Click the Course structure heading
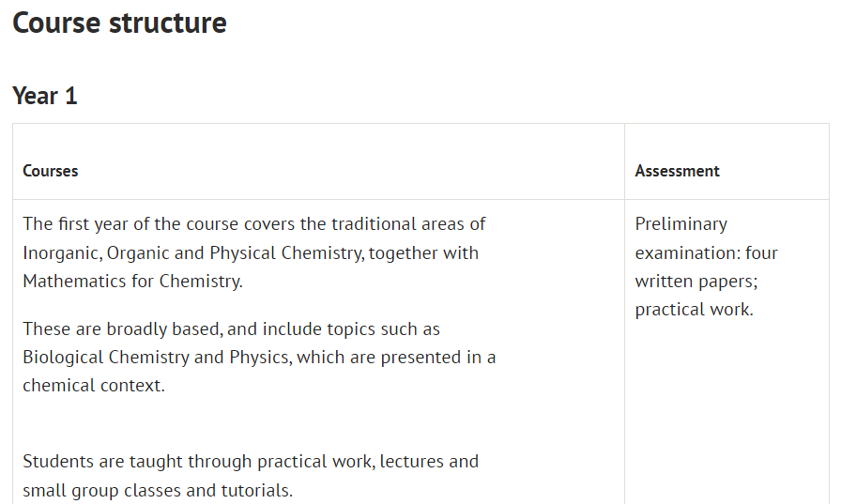This screenshot has height=504, width=841. 119,23
